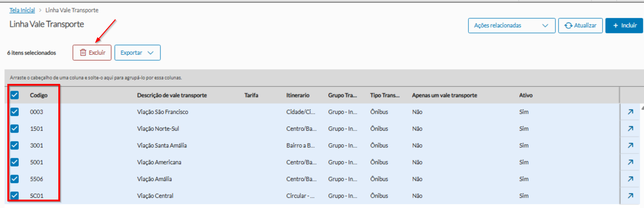This screenshot has width=644, height=208.
Task: Open record arrow for Viação Norte-Sul
Action: (630, 129)
